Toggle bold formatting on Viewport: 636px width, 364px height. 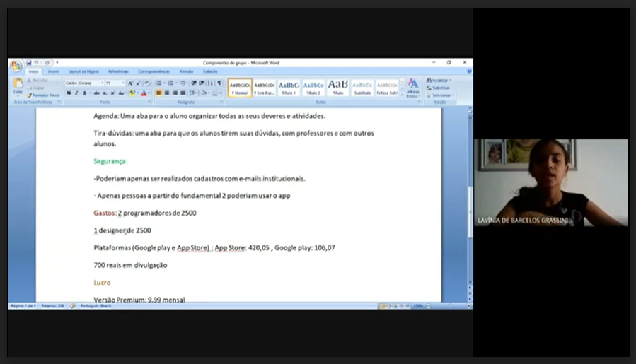(69, 93)
